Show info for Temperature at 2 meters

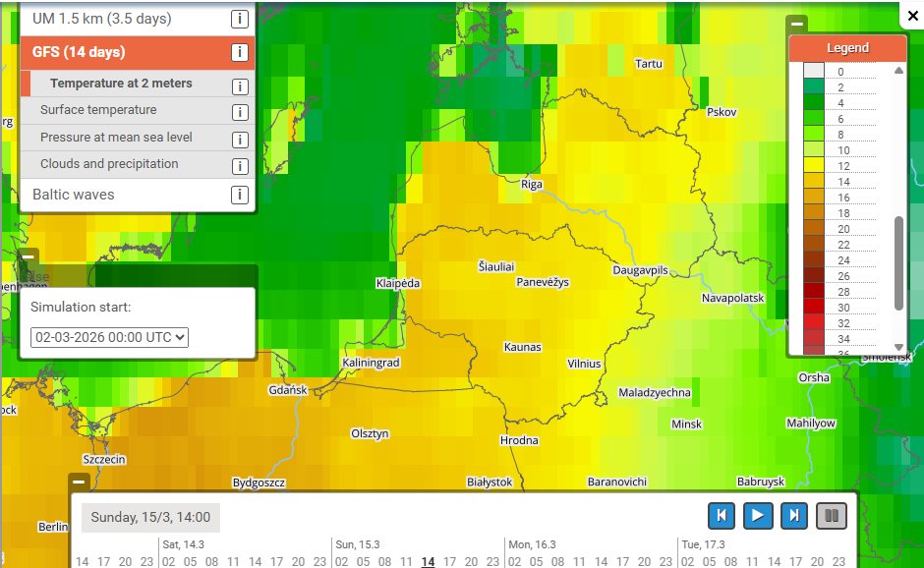240,86
